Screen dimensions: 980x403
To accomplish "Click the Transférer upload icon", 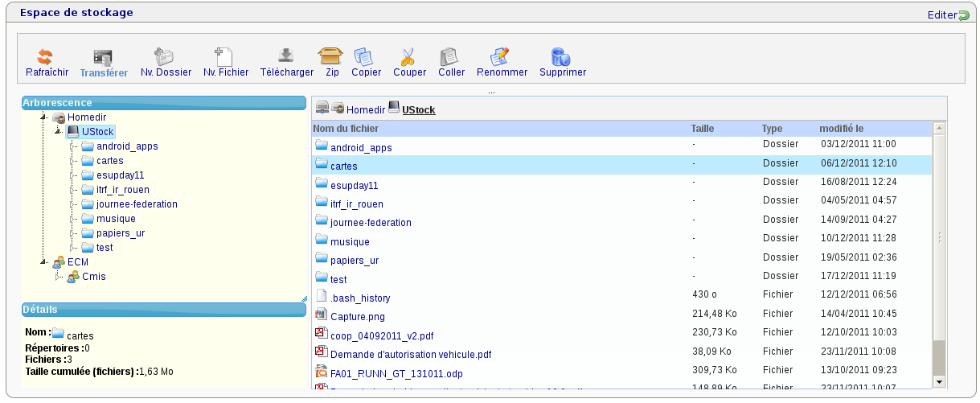I will click(103, 57).
